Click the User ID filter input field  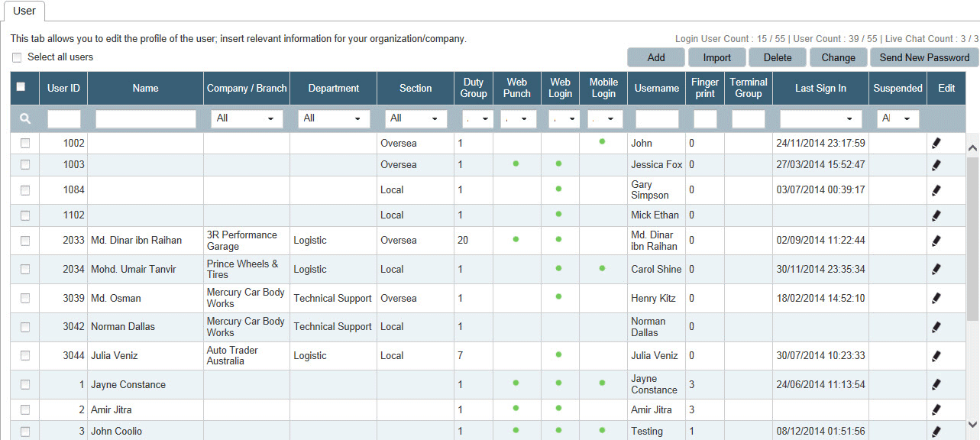coord(63,119)
